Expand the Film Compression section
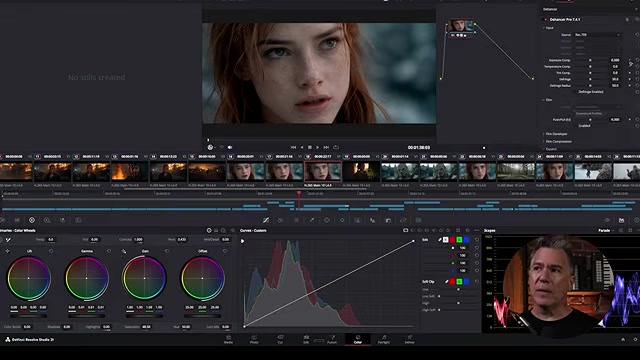The image size is (640, 360). click(544, 142)
